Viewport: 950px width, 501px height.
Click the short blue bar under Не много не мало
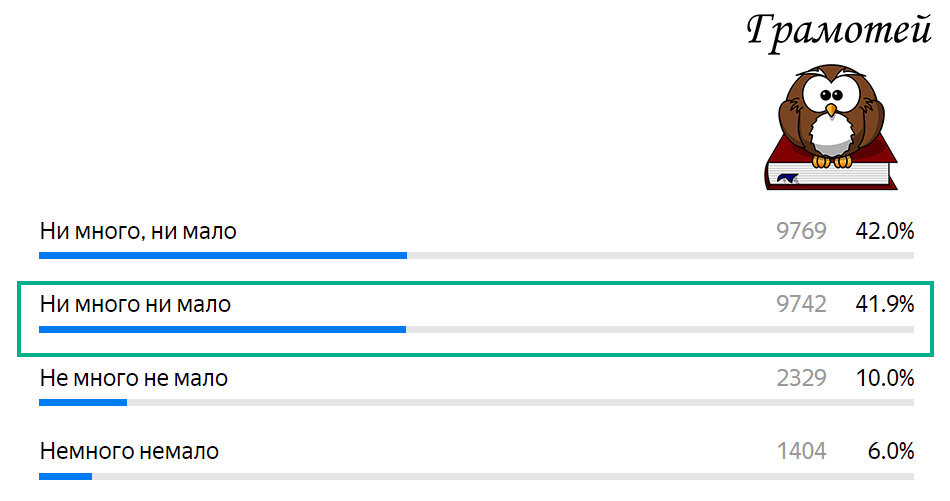tap(83, 403)
